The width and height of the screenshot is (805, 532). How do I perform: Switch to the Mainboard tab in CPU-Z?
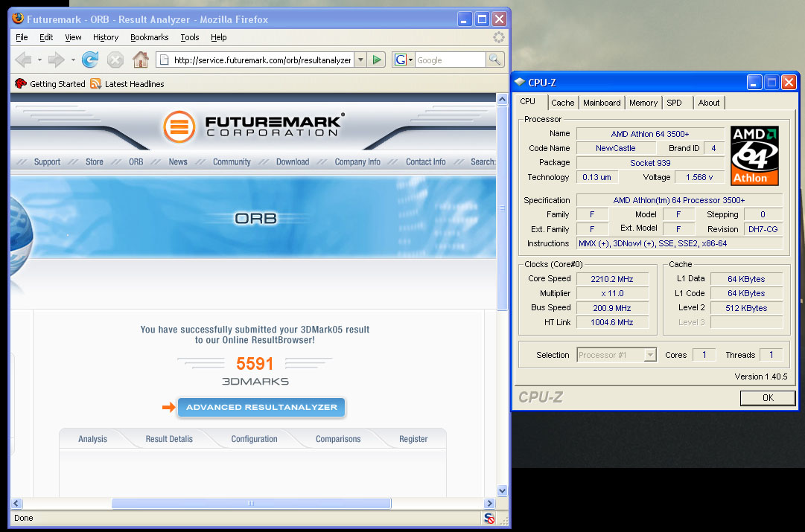602,103
